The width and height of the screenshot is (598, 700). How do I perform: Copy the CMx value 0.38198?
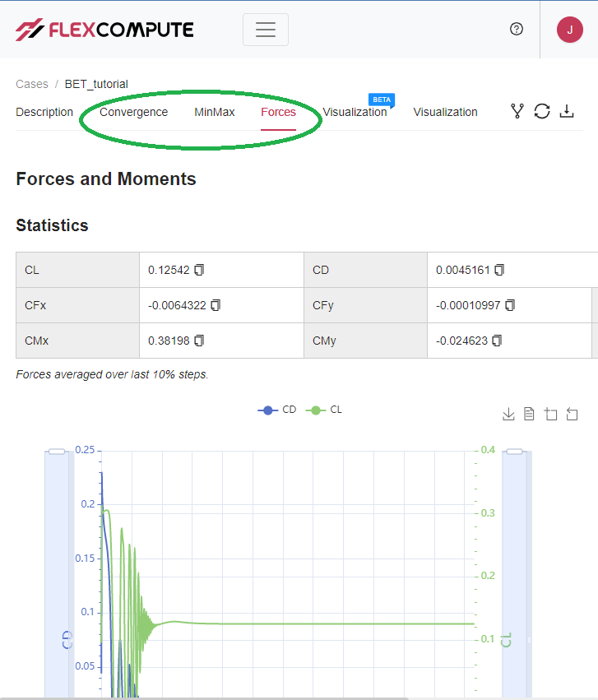point(199,340)
